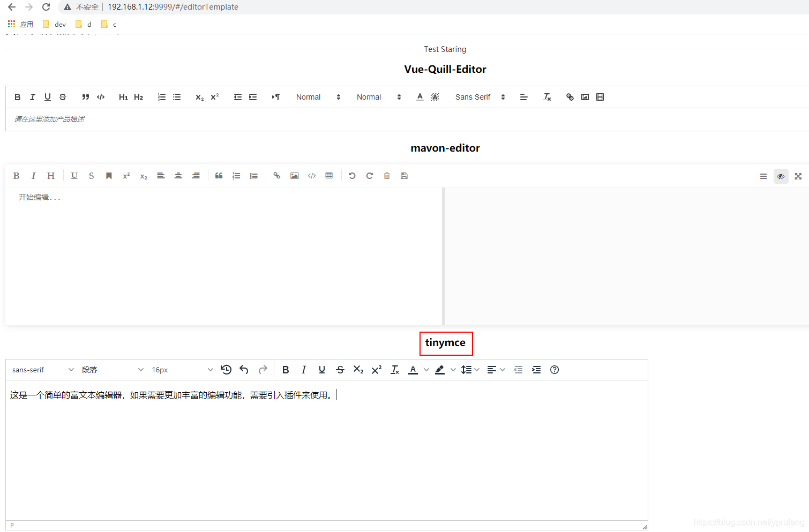Toggle underline in mavon-editor toolbar
809x532 pixels.
[x=74, y=176]
